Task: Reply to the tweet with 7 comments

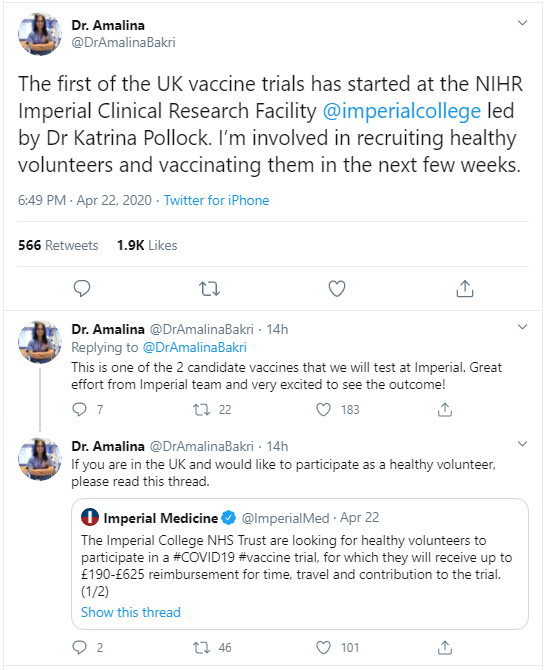Action: 79,409
